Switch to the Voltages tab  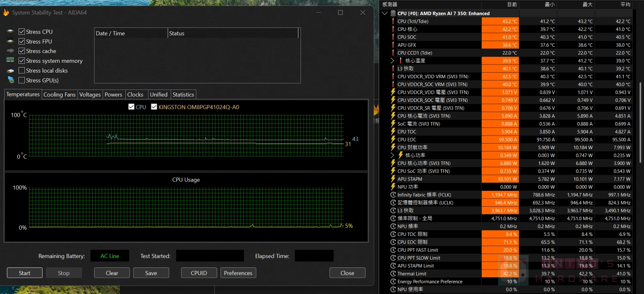pos(90,95)
